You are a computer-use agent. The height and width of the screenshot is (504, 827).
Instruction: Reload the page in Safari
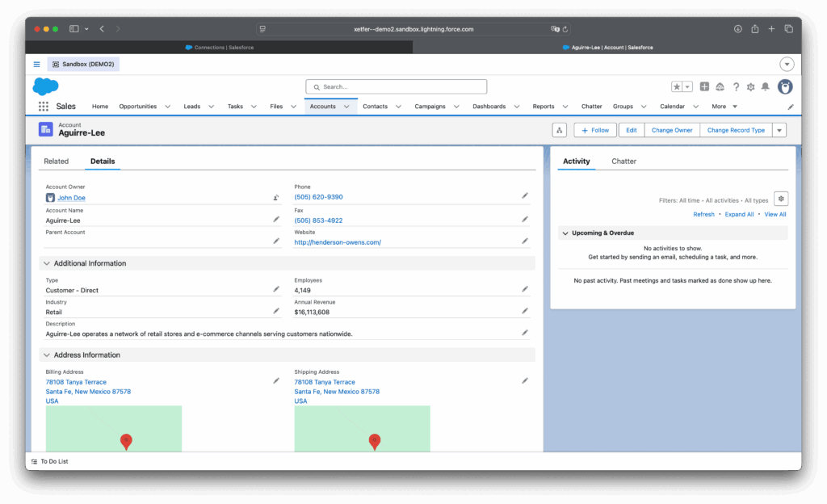tap(565, 30)
